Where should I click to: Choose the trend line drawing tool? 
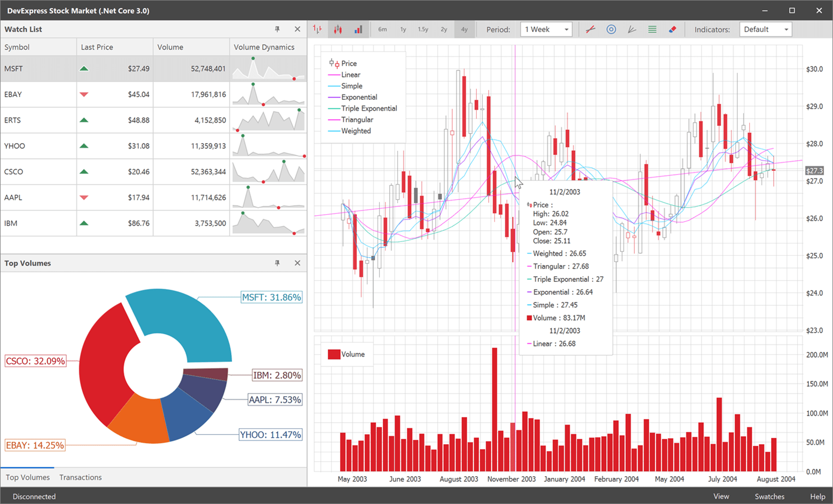pos(591,29)
